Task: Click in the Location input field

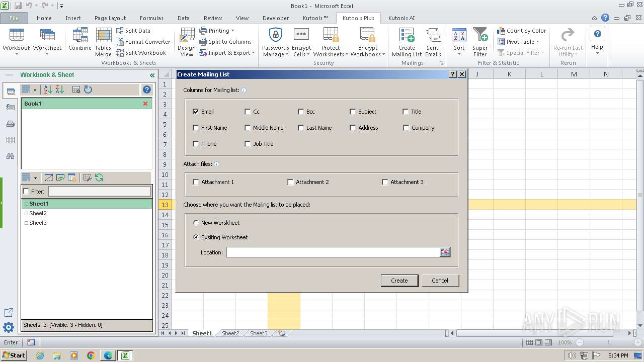Action: (x=333, y=252)
